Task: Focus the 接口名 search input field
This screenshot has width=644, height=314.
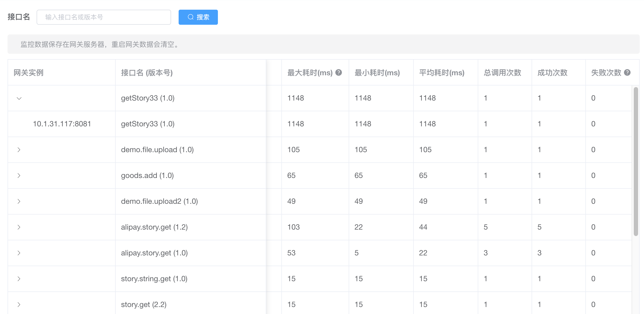Action: click(x=104, y=17)
